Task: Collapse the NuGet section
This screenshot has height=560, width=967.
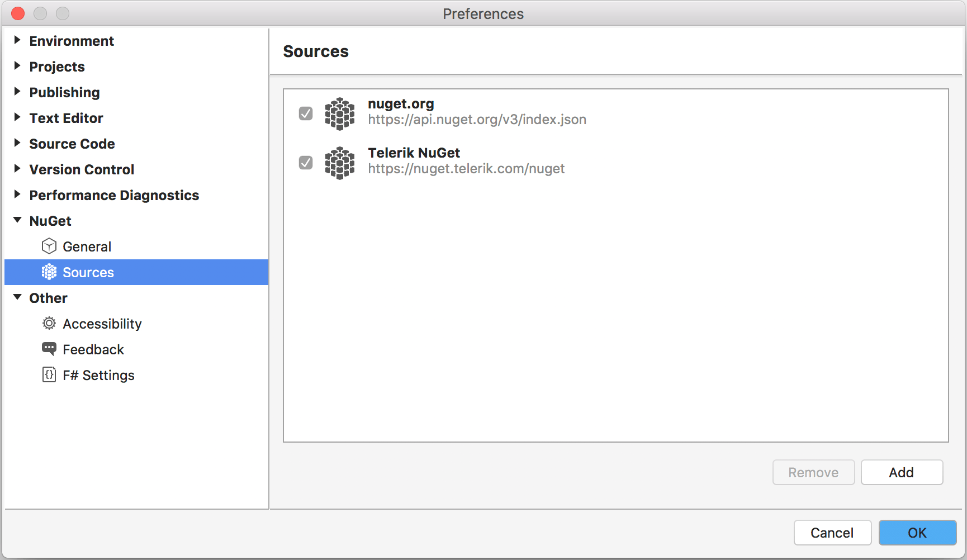Action: [17, 220]
